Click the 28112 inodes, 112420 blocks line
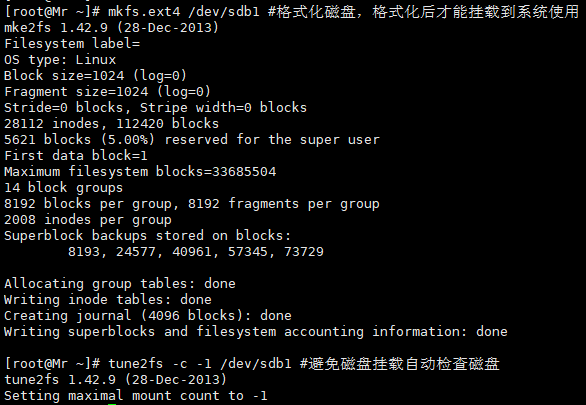The width and height of the screenshot is (586, 405). (111, 124)
